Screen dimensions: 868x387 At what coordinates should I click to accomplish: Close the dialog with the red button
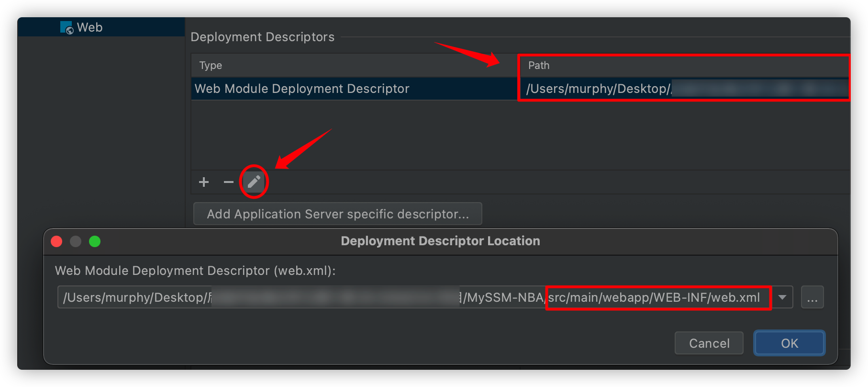click(56, 241)
